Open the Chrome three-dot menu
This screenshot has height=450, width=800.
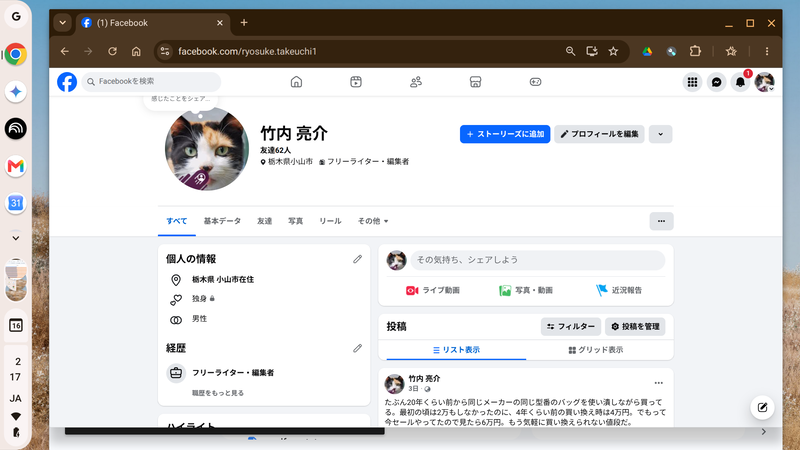click(767, 51)
